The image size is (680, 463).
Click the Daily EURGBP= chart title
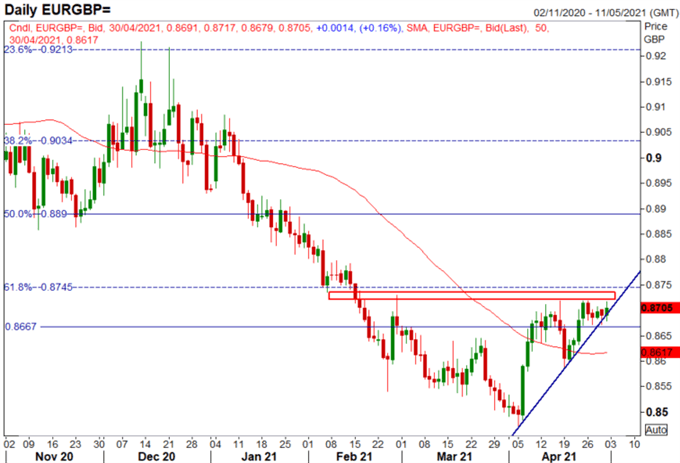pos(58,9)
